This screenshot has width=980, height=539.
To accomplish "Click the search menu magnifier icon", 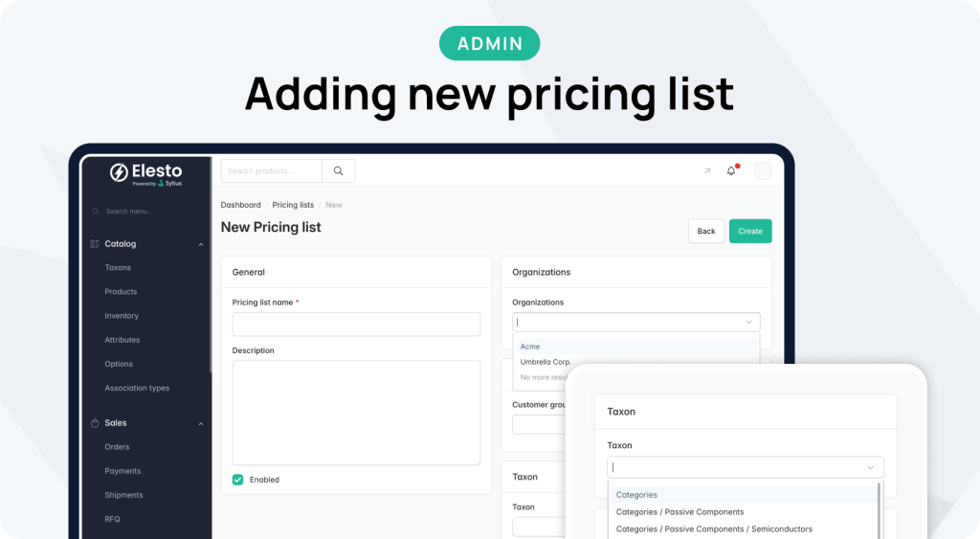I will pyautogui.click(x=96, y=212).
